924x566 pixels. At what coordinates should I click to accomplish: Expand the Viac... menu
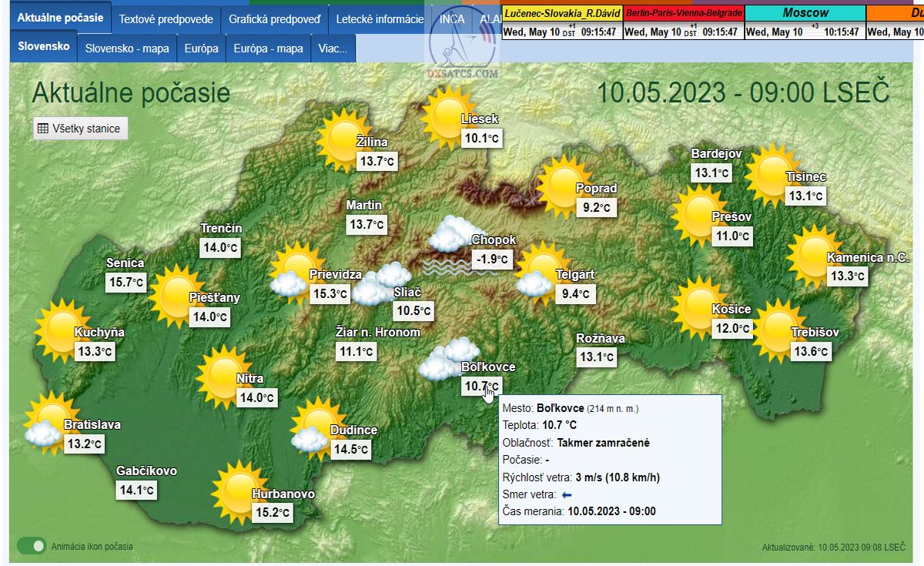click(333, 48)
